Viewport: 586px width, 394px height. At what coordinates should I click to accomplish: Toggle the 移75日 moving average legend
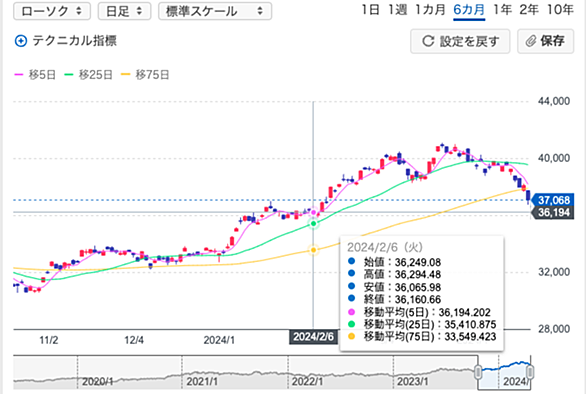(x=145, y=75)
